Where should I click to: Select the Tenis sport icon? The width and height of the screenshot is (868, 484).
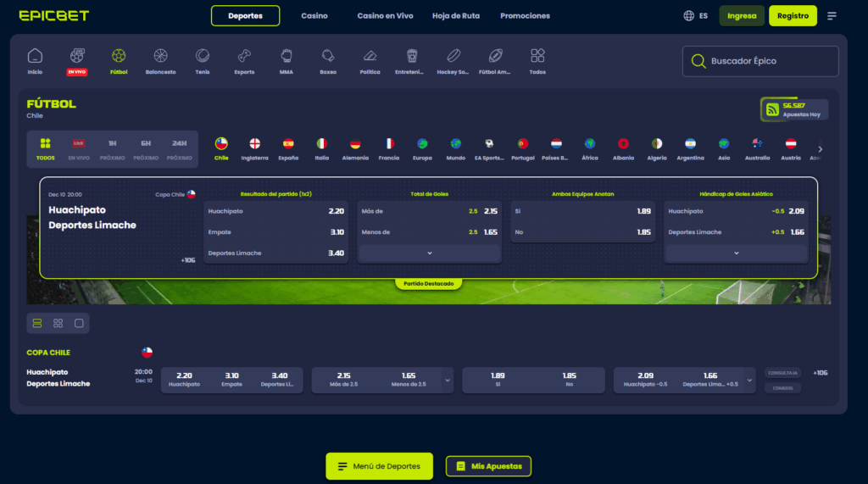click(203, 62)
